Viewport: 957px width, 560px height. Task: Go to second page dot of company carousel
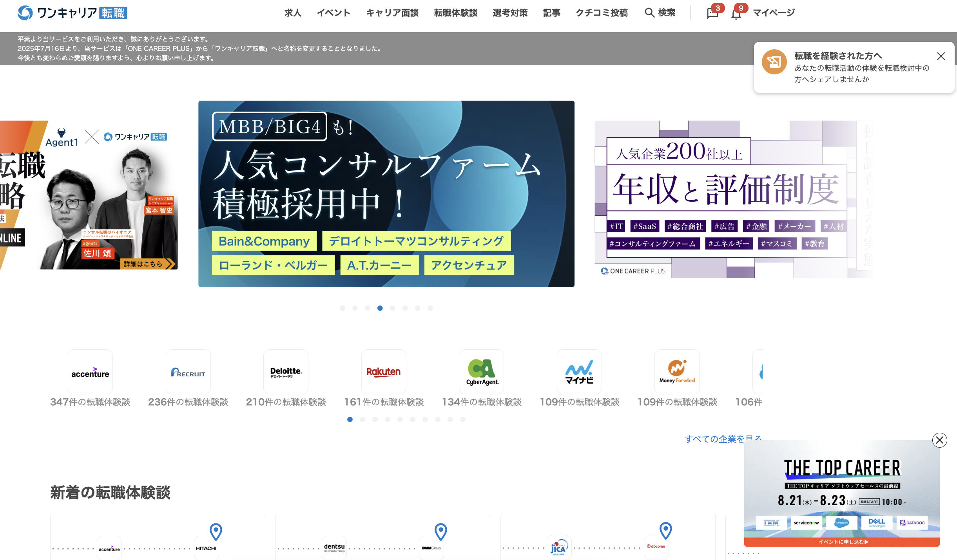[x=362, y=419]
